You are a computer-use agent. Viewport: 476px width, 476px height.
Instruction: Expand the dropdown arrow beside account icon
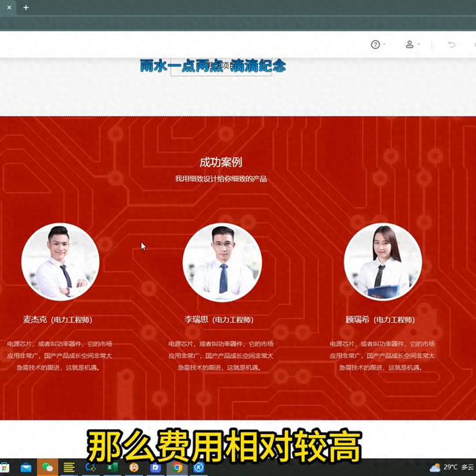[x=419, y=45]
